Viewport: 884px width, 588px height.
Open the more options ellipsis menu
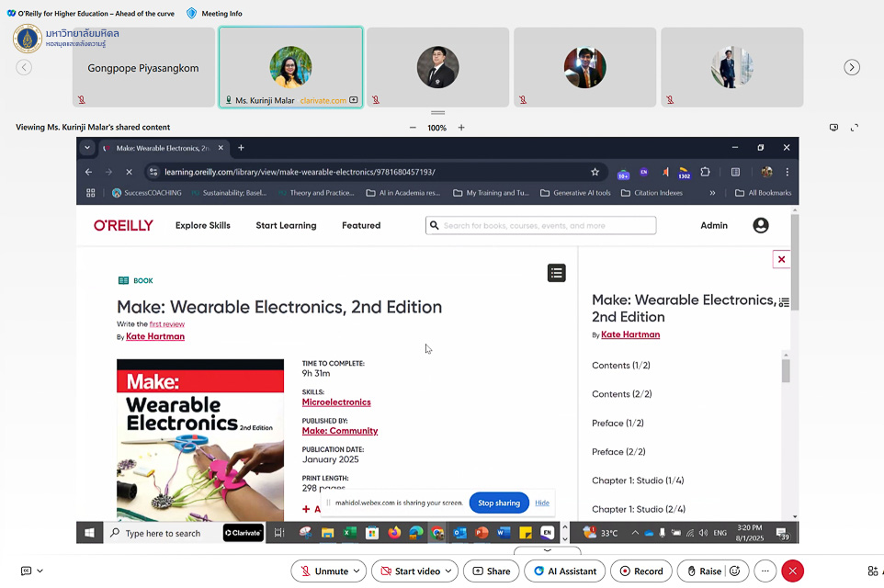[765, 571]
